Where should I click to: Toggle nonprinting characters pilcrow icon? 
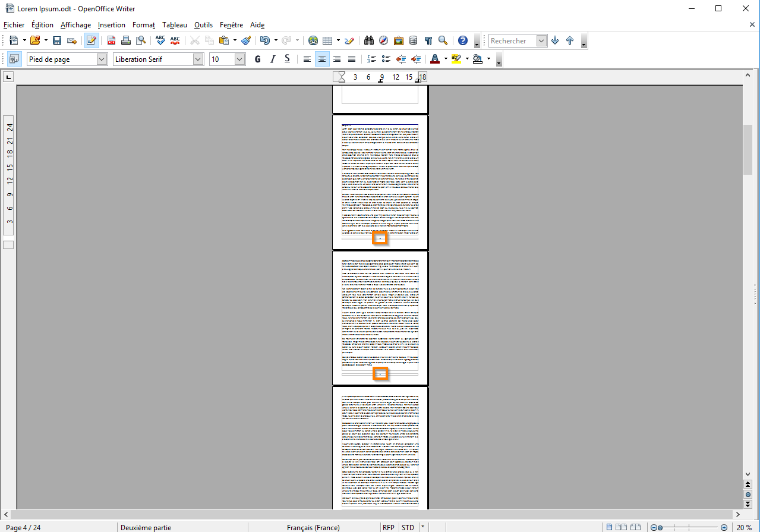coord(428,40)
